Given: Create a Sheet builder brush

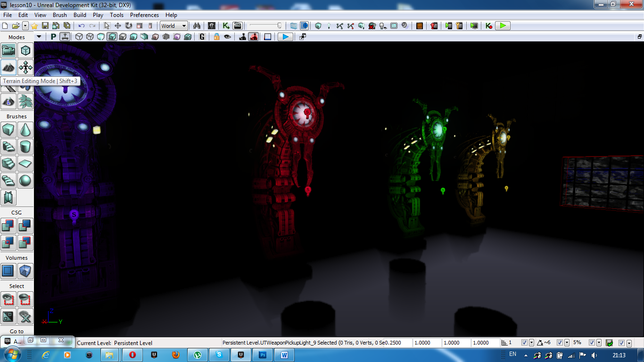Looking at the screenshot, I should 25,164.
